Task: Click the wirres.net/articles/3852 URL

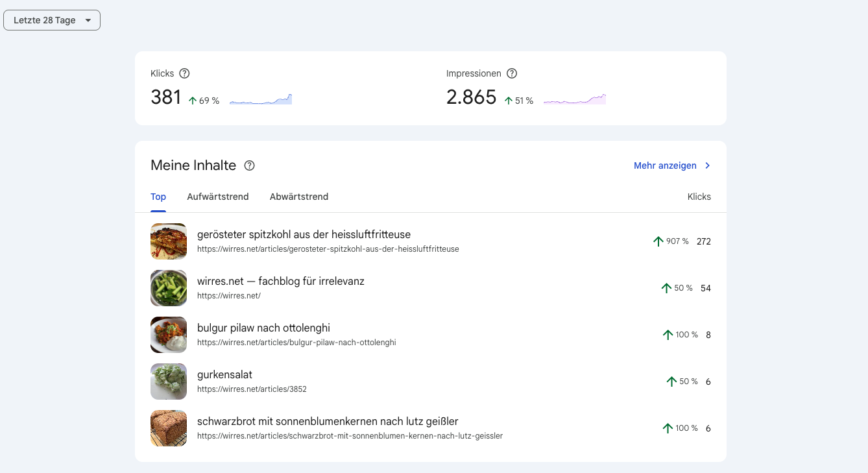Action: click(x=252, y=389)
